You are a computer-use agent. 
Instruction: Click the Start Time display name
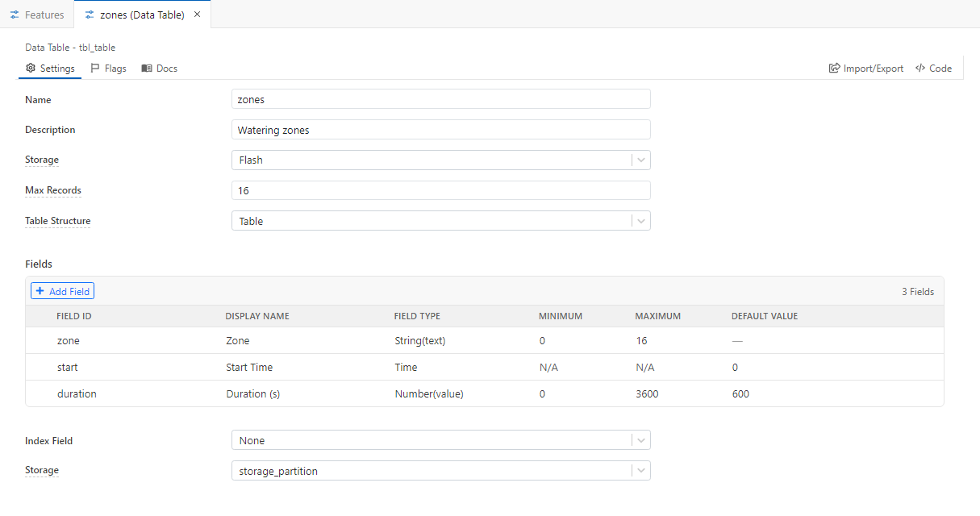click(x=249, y=368)
